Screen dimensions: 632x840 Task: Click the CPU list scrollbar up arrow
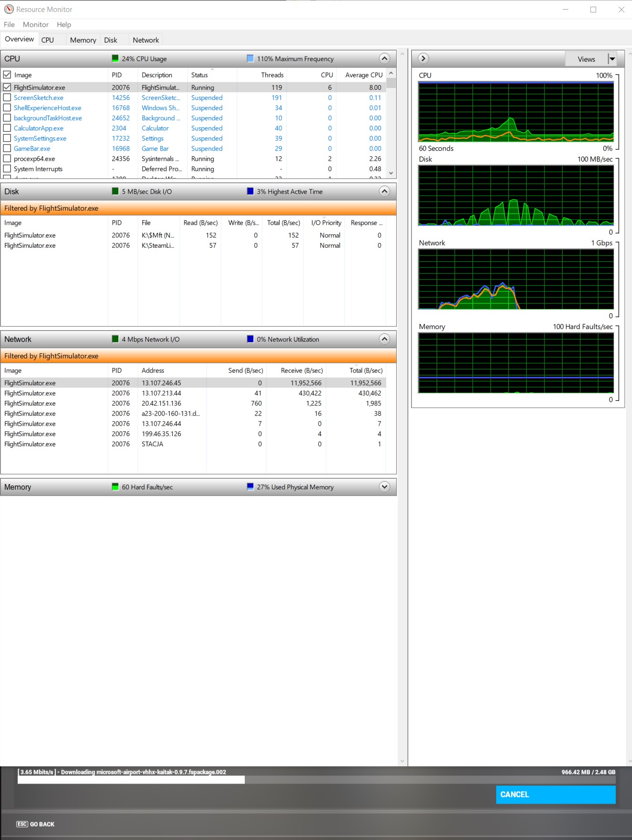391,73
